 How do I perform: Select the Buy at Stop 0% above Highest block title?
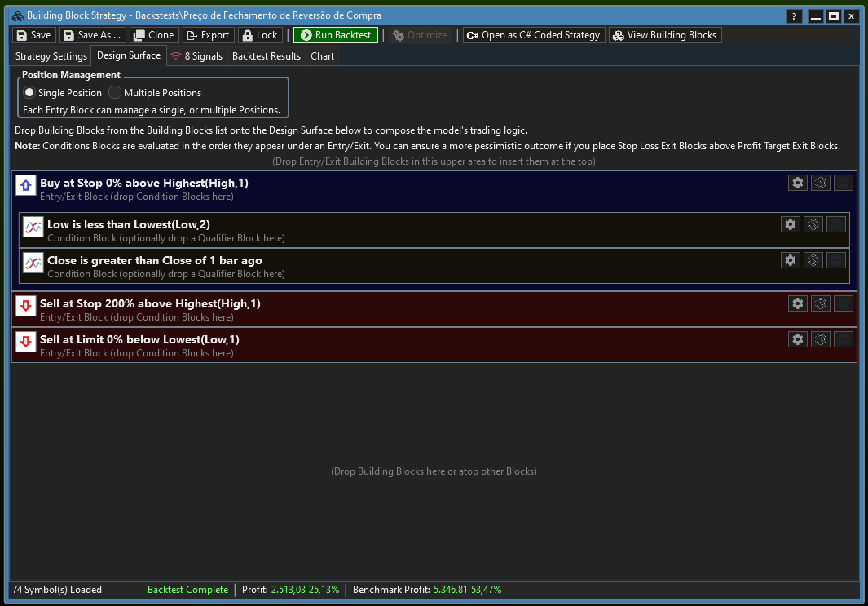[x=144, y=183]
